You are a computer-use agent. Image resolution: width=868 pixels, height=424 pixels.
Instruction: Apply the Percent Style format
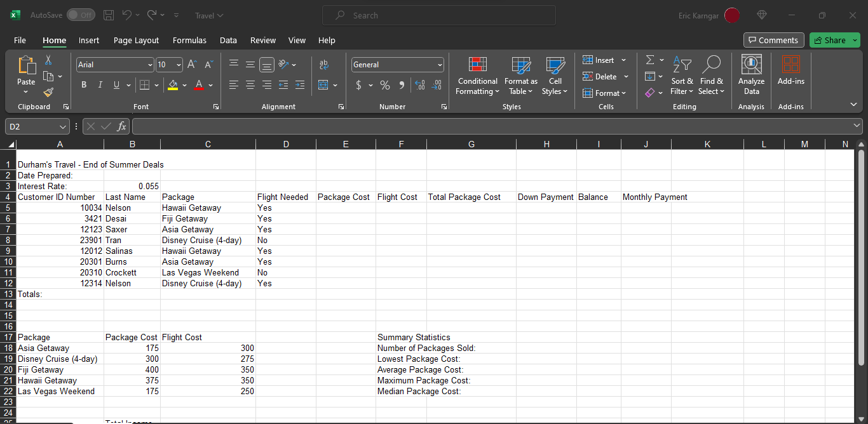384,84
